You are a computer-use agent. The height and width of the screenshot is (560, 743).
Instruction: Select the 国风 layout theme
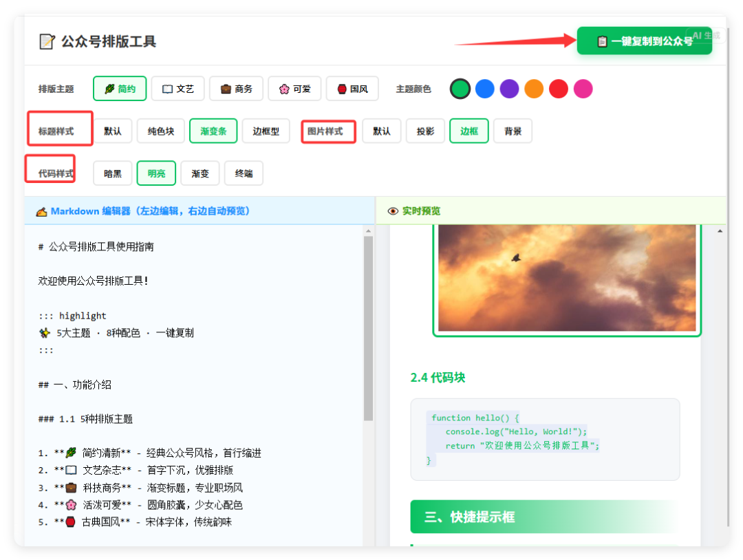coord(352,89)
